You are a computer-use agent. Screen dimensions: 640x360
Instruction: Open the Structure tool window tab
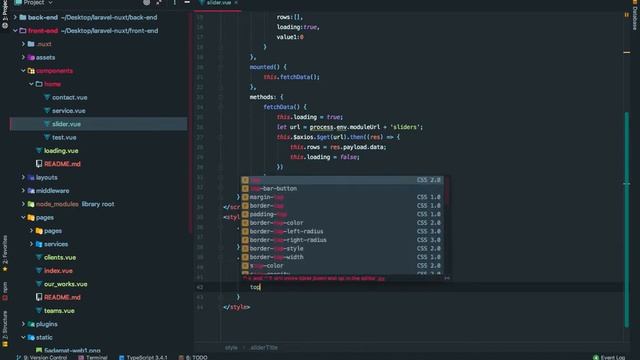[x=4, y=329]
